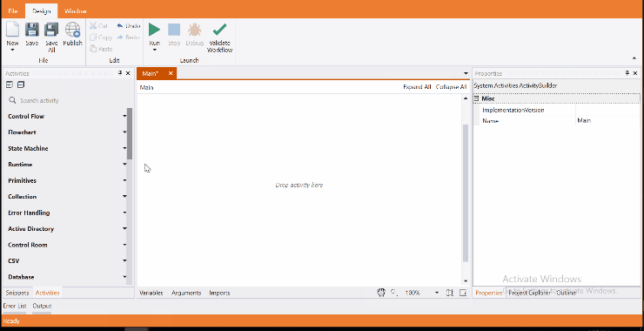
Task: Open the document tabs list dropdown
Action: (466, 73)
